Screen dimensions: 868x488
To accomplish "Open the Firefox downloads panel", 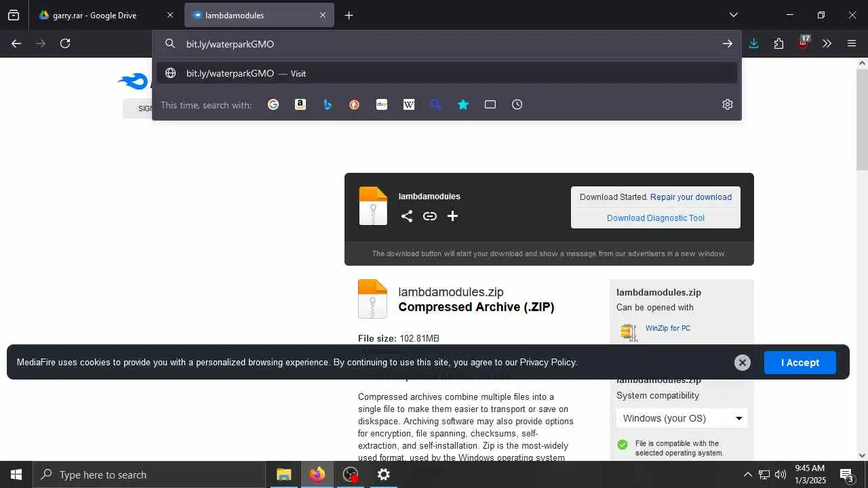I will click(753, 43).
